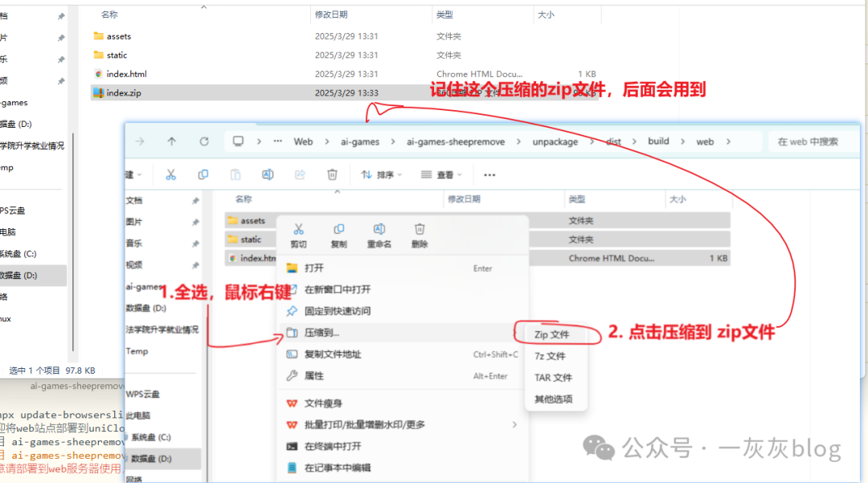Navigate to ai-games via breadcrumb link
The image size is (868, 483).
coord(361,141)
